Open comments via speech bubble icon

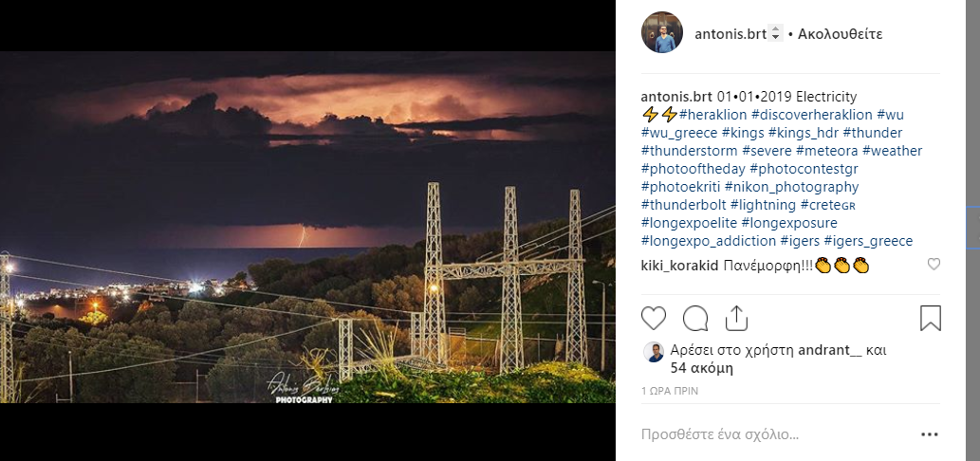pos(695,318)
